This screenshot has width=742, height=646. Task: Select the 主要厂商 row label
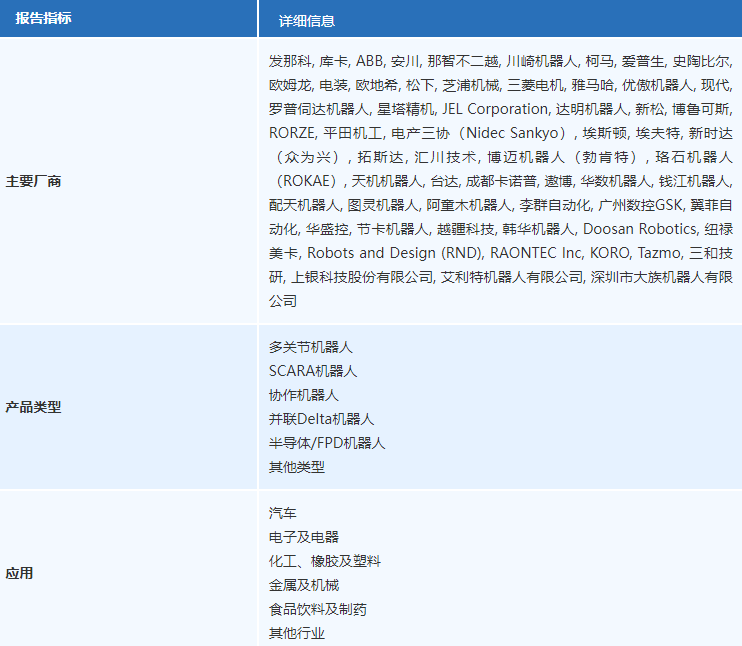click(x=34, y=182)
